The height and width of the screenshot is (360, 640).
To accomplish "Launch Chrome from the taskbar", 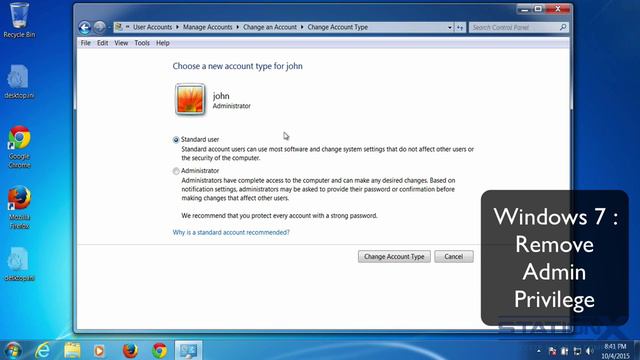I will [160, 350].
